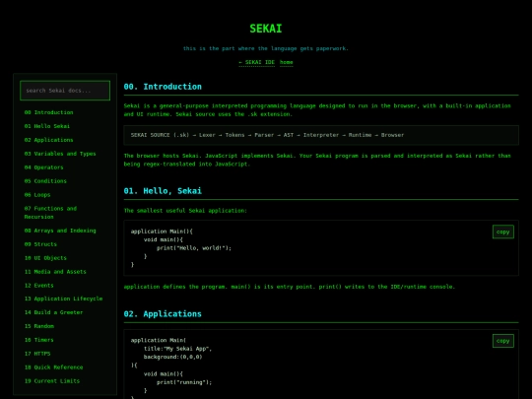Click the SEKAI page title
The height and width of the screenshot is (399, 532).
[266, 29]
